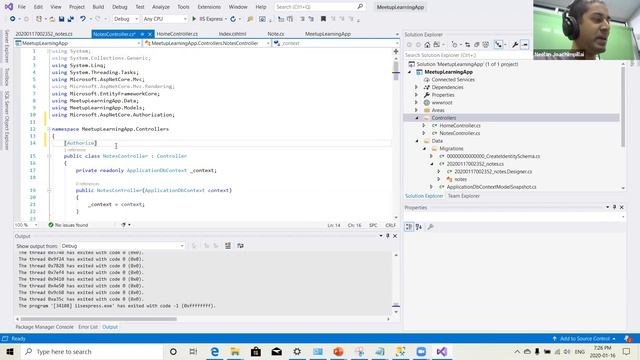Click the Windows taskbar search box

point(91,351)
